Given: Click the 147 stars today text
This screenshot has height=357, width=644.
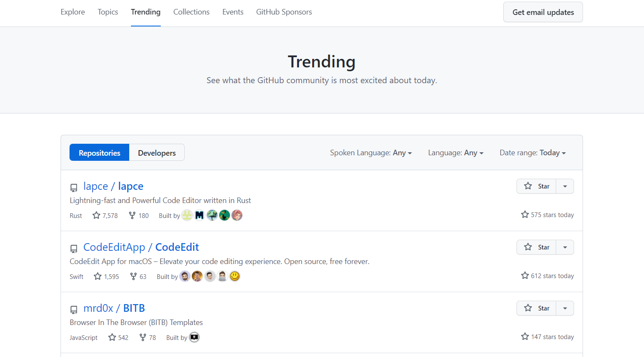Looking at the screenshot, I should (548, 337).
